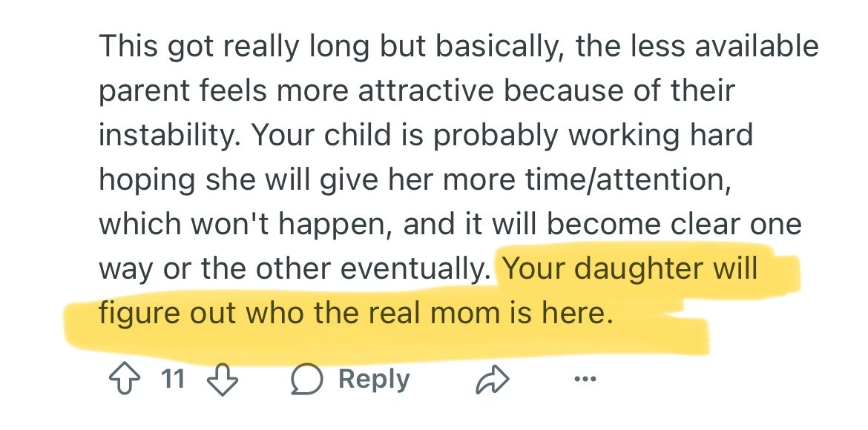This screenshot has height=430, width=868.
Task: Click the yellow highlighter stroke after "here."
Action: [660, 330]
